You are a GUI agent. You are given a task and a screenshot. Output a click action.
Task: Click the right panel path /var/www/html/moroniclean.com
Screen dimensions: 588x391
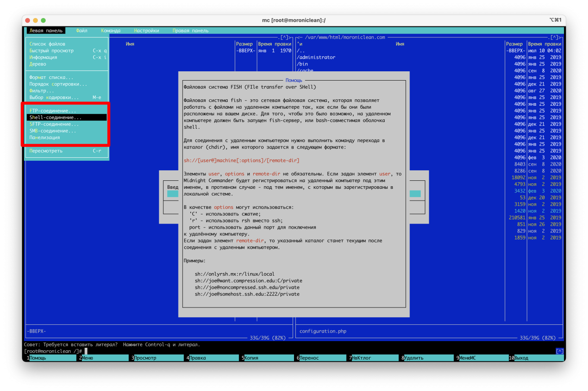pyautogui.click(x=345, y=37)
